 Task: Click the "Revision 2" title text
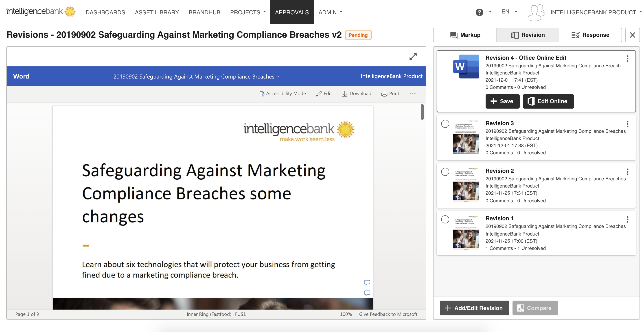pos(499,171)
